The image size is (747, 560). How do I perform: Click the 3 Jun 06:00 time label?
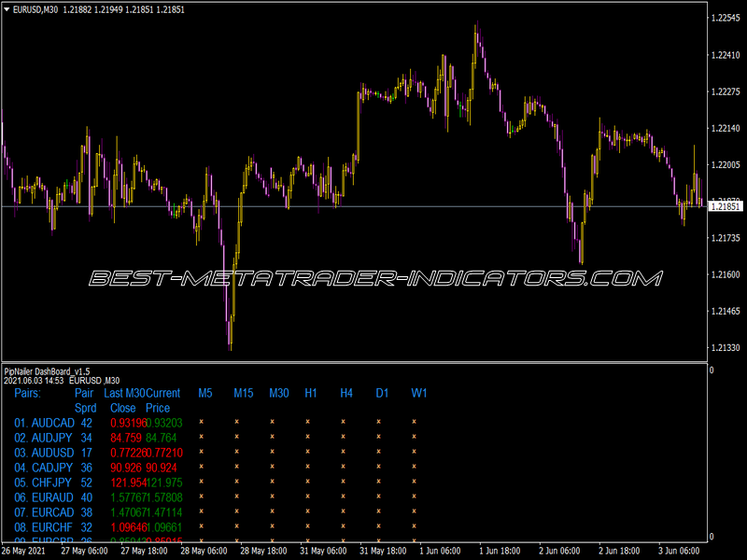click(x=679, y=551)
